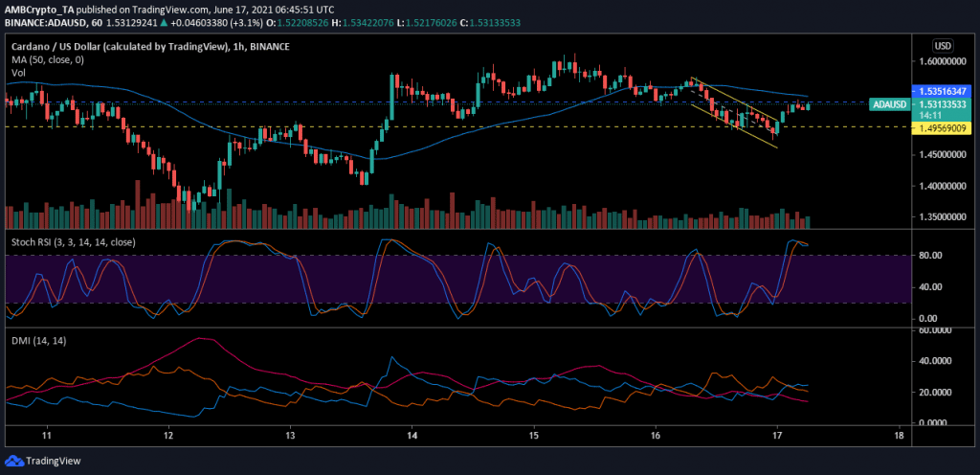Click the AMBCrypto_TA publisher name
Image resolution: width=980 pixels, height=475 pixels.
click(x=39, y=7)
